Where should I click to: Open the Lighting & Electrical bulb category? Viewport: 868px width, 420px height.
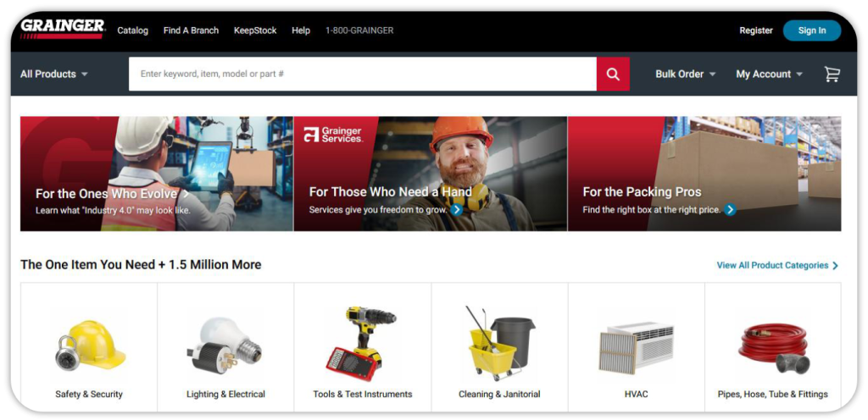click(225, 347)
